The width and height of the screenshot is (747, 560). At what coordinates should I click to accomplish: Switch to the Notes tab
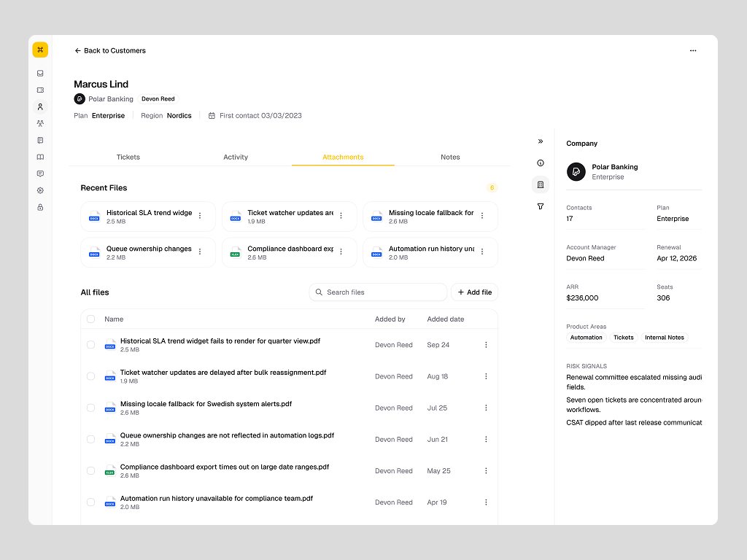[x=450, y=157]
